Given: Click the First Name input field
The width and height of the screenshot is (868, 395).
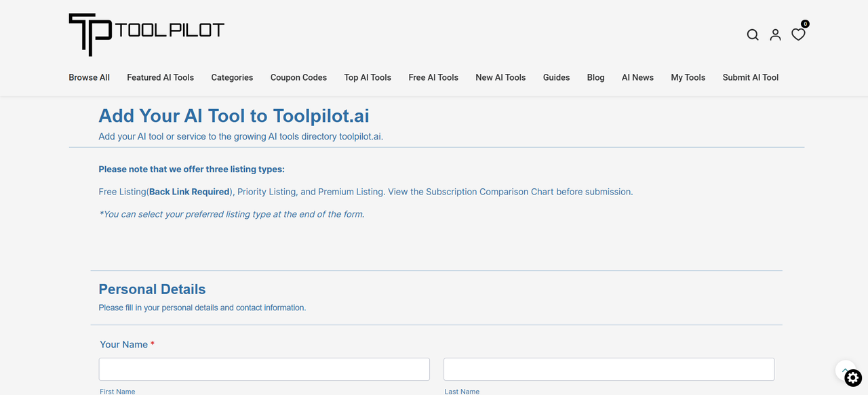Looking at the screenshot, I should tap(264, 369).
